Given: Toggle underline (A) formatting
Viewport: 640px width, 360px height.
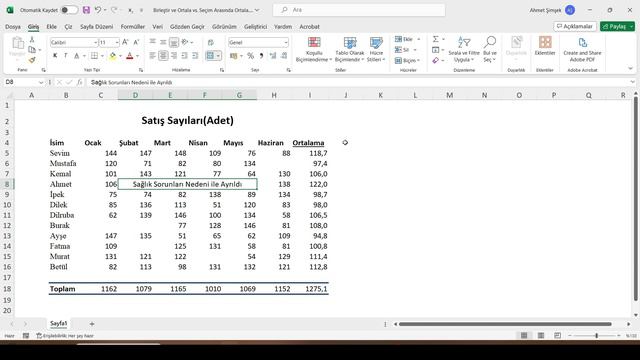Looking at the screenshot, I should click(x=76, y=56).
